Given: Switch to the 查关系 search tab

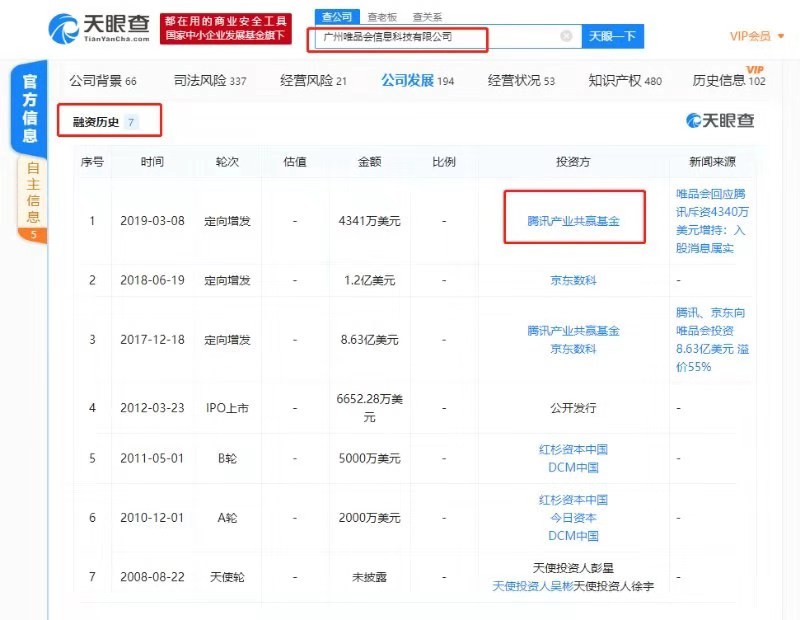Looking at the screenshot, I should click(426, 17).
